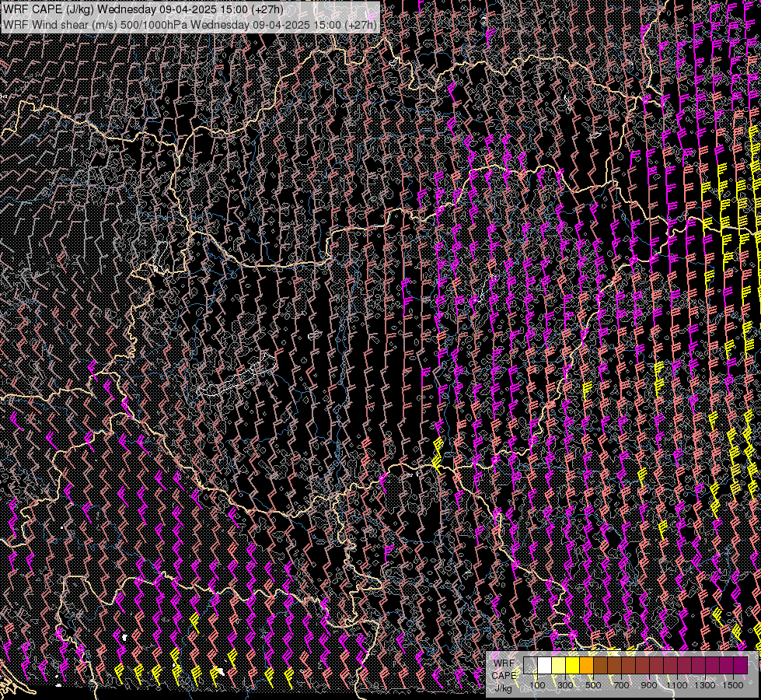The width and height of the screenshot is (761, 700).
Task: Click the legend value 500
Action: [593, 685]
